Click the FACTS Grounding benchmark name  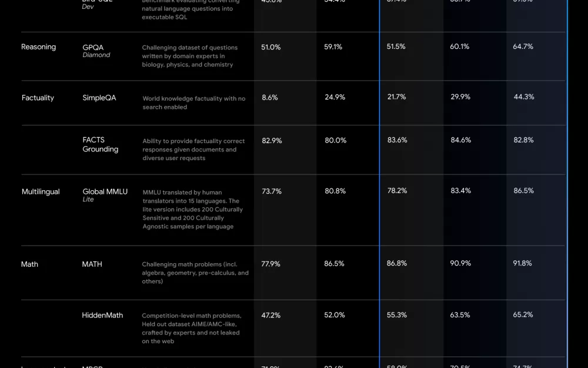[101, 145]
